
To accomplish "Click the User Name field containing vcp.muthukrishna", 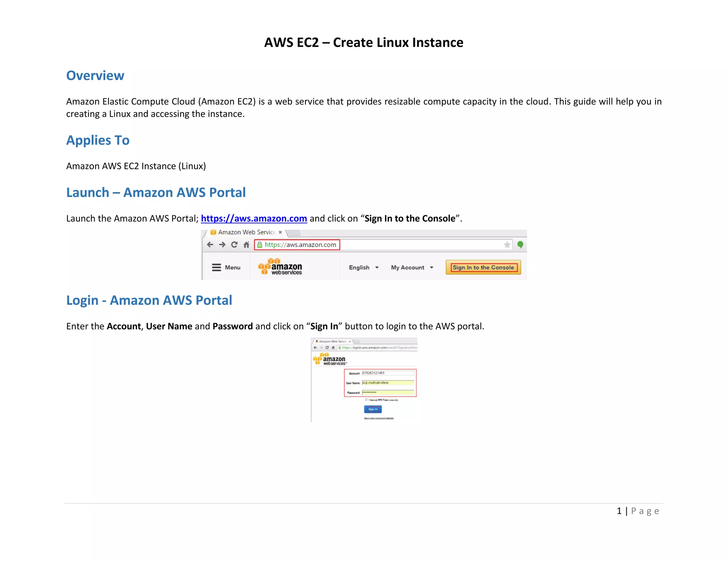I will (388, 383).
